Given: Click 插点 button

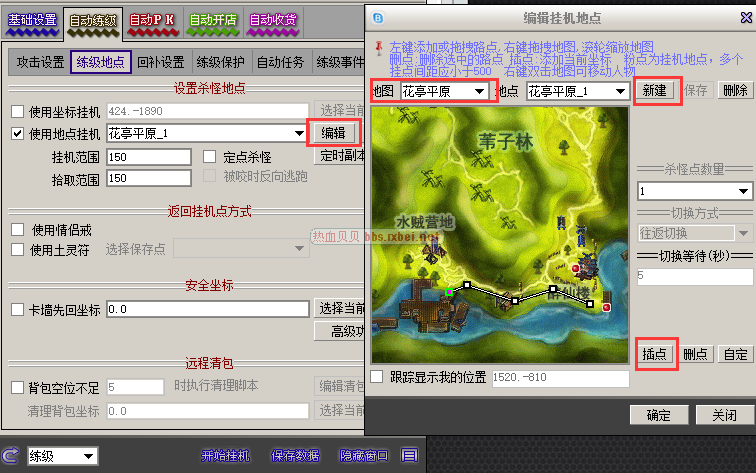Looking at the screenshot, I should (654, 354).
